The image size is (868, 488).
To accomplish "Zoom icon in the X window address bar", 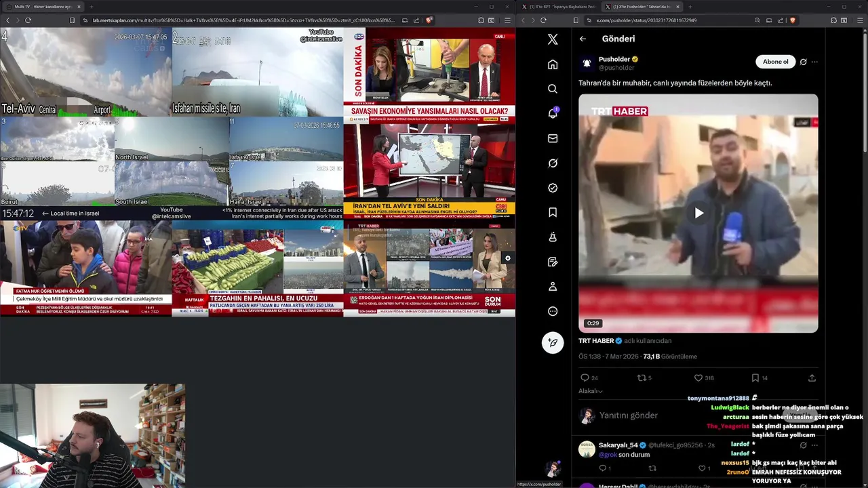I will (x=757, y=20).
